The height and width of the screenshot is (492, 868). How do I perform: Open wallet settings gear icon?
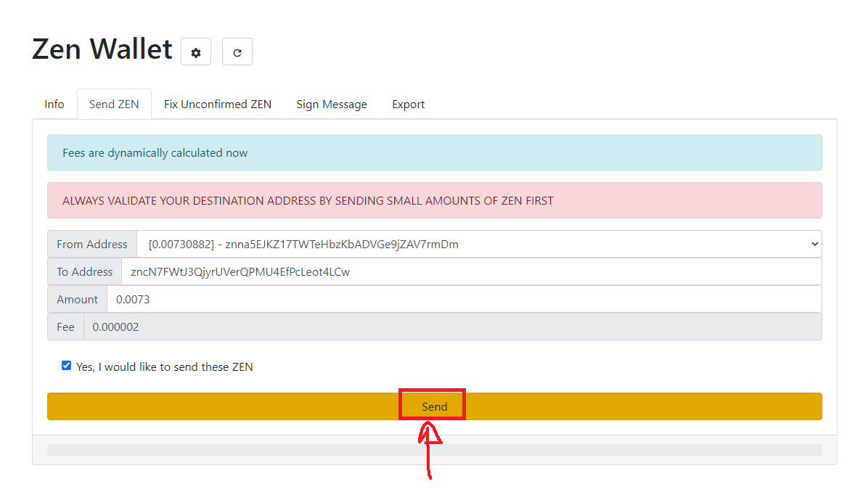pyautogui.click(x=196, y=52)
